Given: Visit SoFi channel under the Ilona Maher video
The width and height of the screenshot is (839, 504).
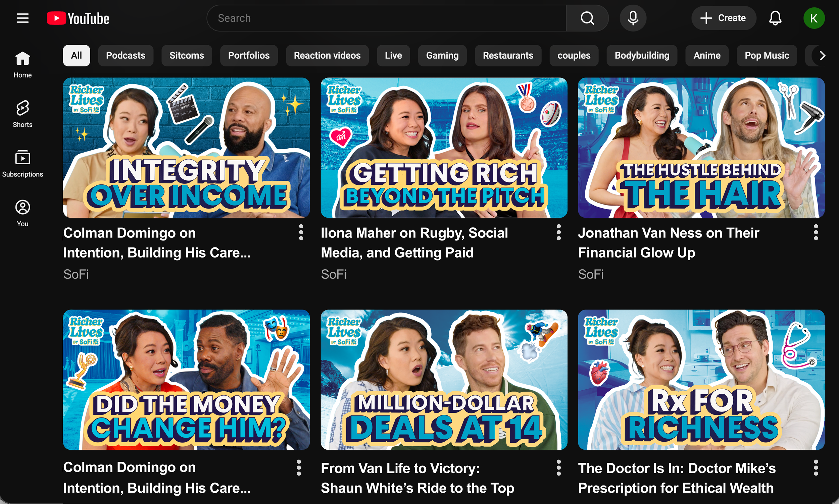Looking at the screenshot, I should pos(334,274).
